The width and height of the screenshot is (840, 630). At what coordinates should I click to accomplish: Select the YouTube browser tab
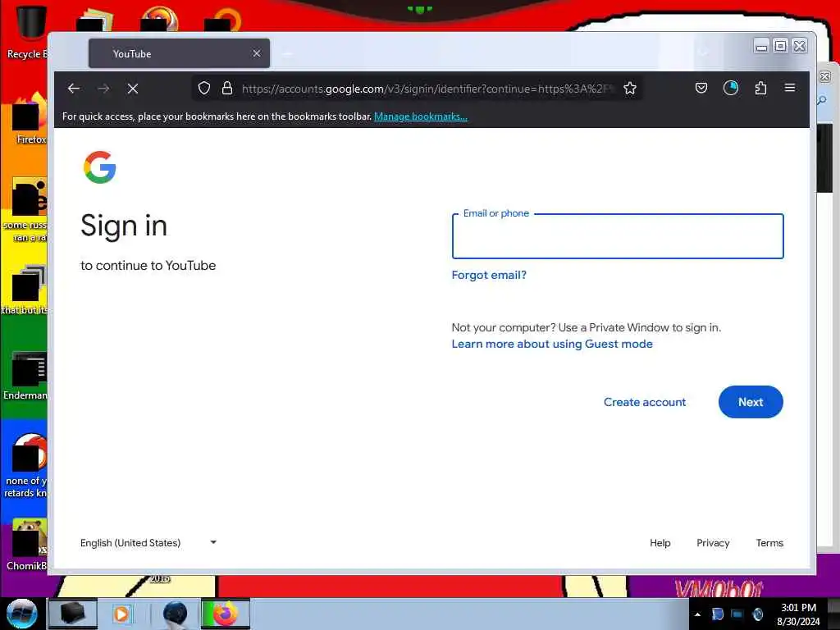coord(179,53)
